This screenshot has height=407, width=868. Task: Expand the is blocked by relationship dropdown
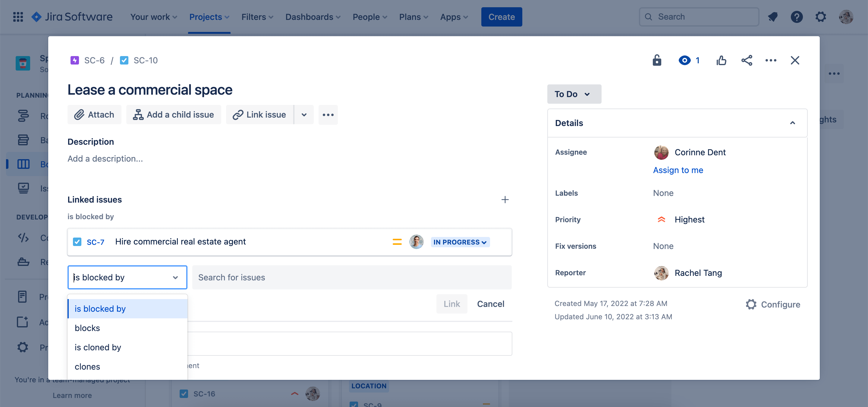pos(177,277)
